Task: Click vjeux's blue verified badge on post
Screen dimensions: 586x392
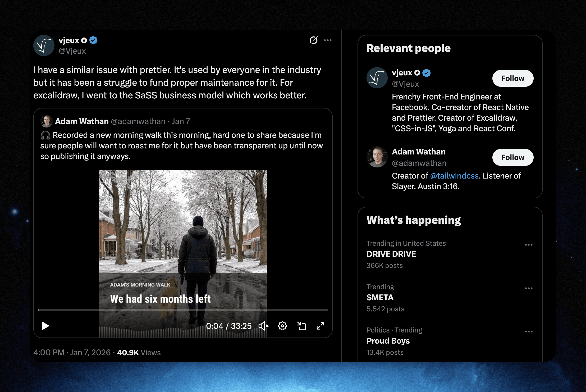Action: pyautogui.click(x=93, y=40)
